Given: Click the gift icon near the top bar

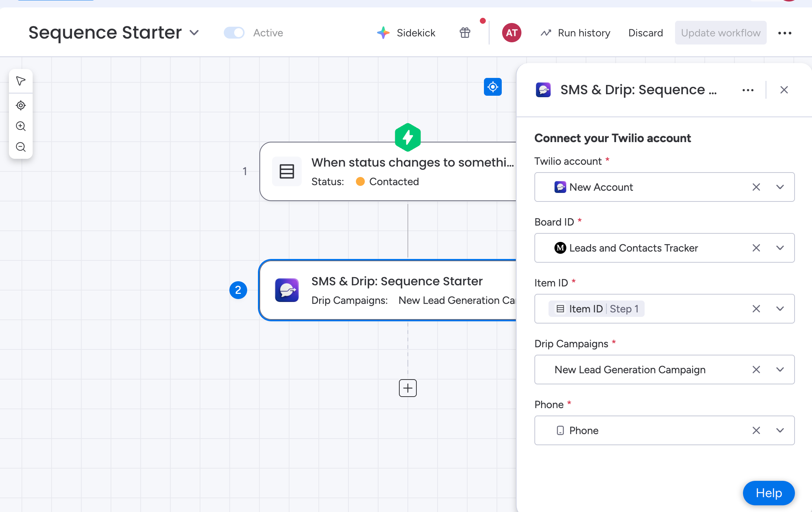Looking at the screenshot, I should 465,33.
